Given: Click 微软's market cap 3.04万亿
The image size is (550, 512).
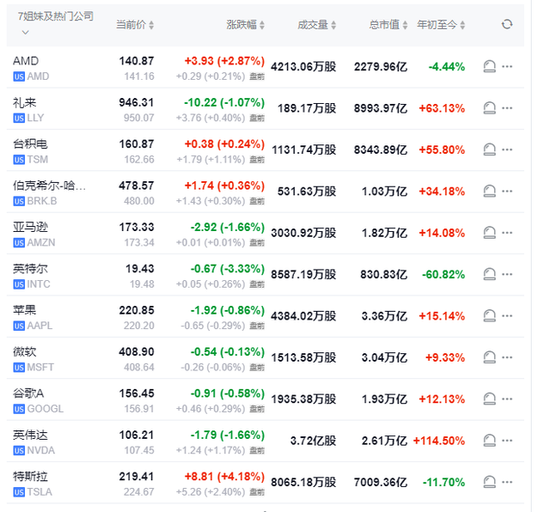Looking at the screenshot, I should tap(384, 357).
